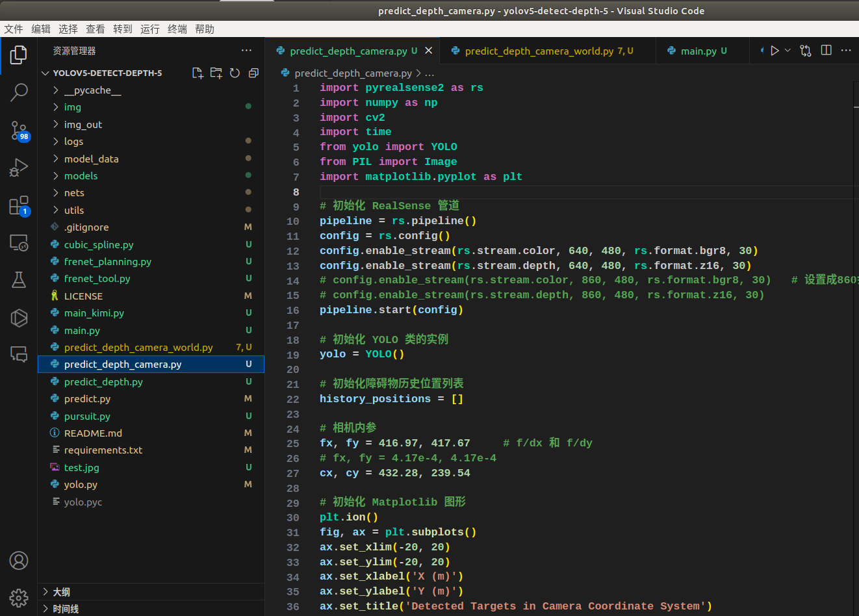
Task: Expand the logs folder
Action: (151, 142)
